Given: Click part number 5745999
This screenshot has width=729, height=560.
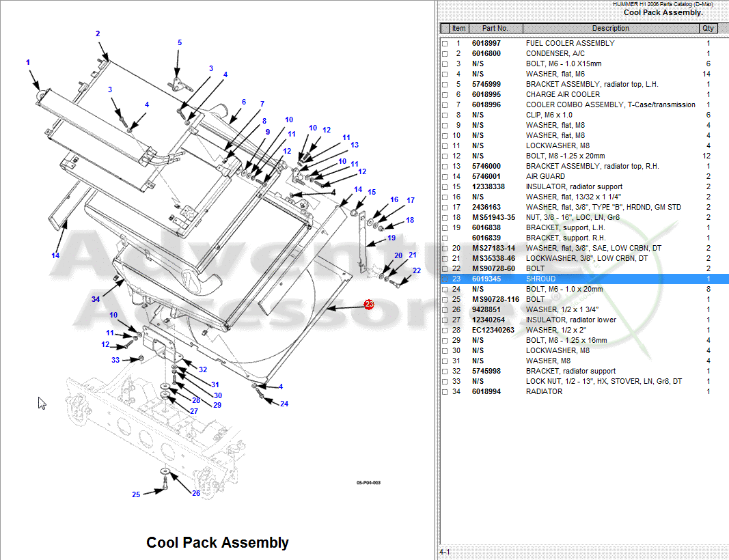Looking at the screenshot, I should coord(486,85).
